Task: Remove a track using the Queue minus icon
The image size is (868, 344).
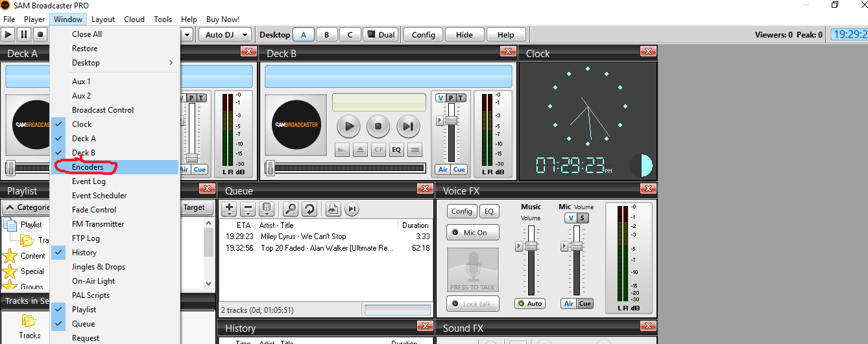Action: point(247,209)
